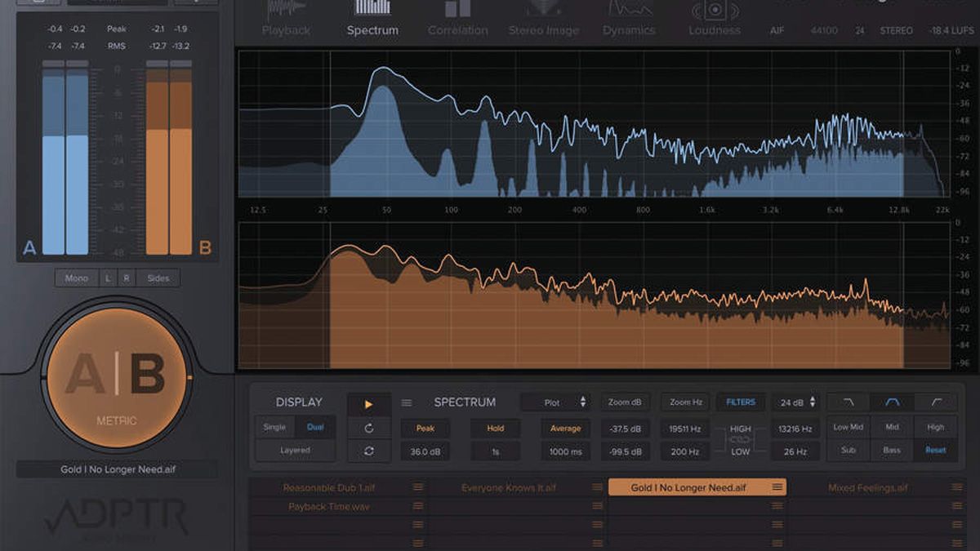Select the high-pass filter shape icon
The image size is (980, 551).
(936, 402)
